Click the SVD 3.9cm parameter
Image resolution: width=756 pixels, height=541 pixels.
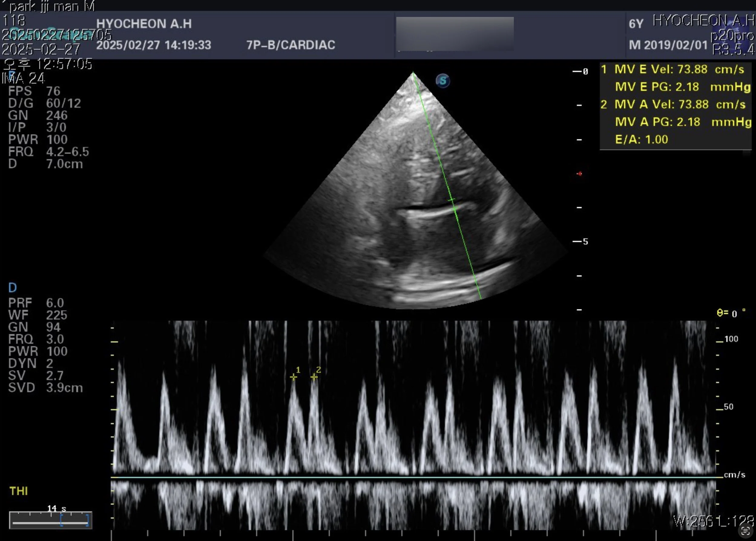(45, 388)
